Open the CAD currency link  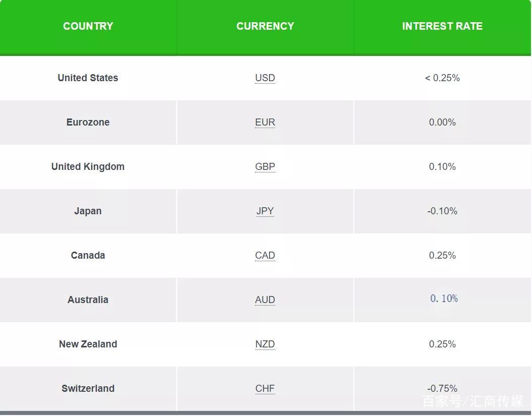point(265,256)
